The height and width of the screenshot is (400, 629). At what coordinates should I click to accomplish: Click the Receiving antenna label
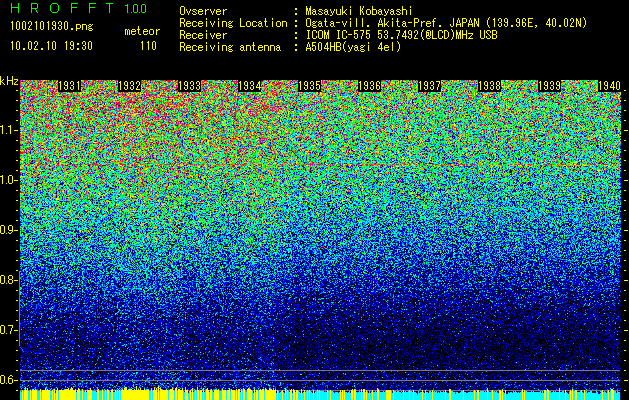click(230, 47)
